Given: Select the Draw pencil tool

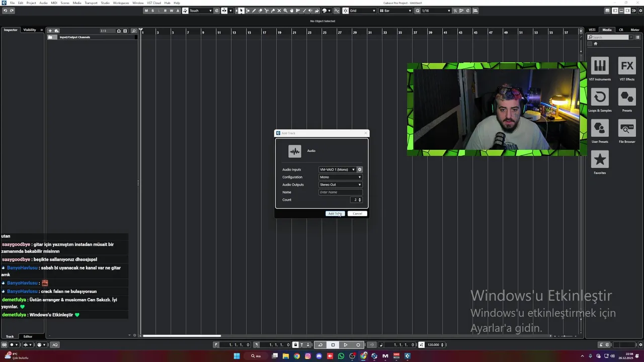Looking at the screenshot, I should coord(254,11).
